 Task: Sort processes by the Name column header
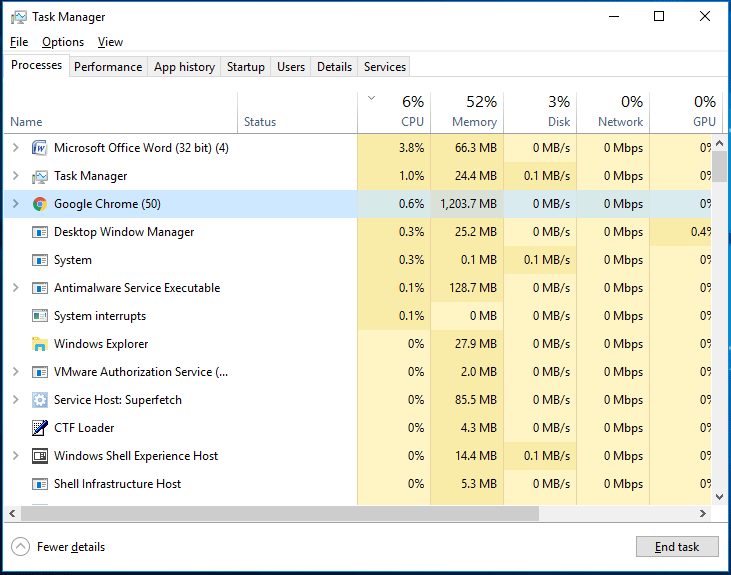[121, 113]
